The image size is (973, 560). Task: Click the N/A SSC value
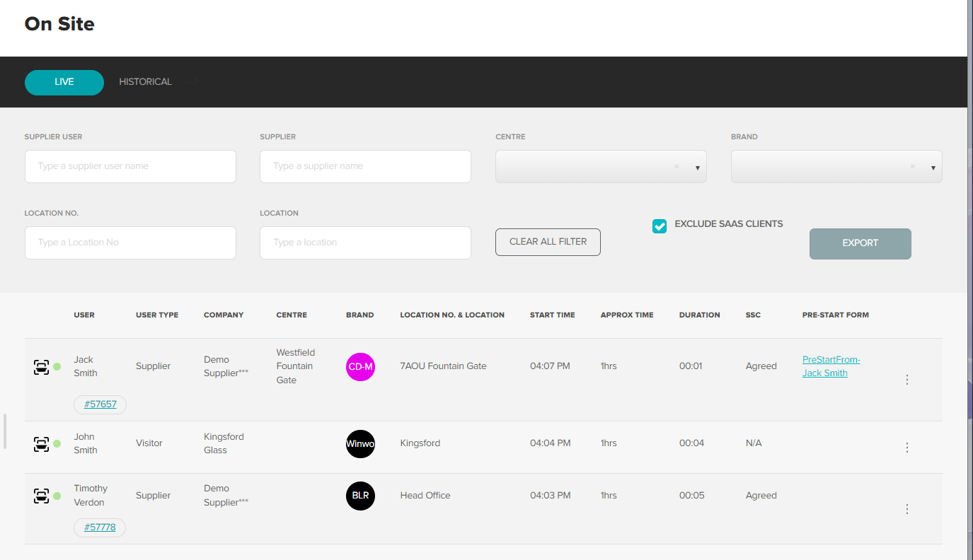coord(754,443)
